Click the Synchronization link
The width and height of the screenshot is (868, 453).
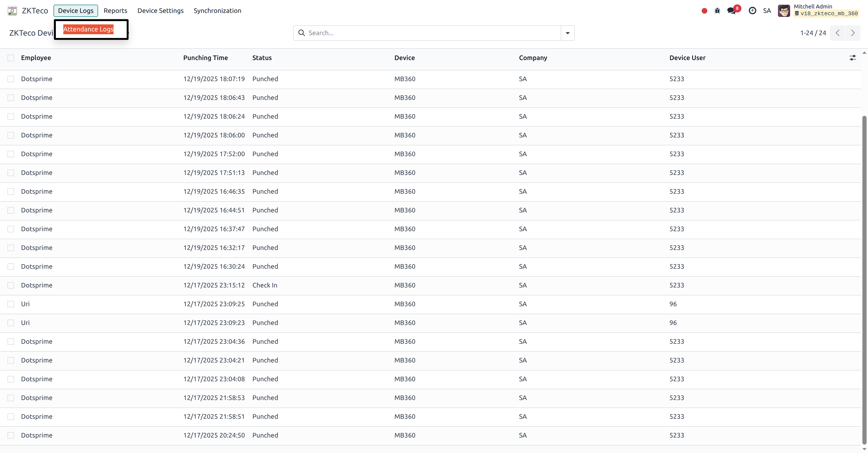pyautogui.click(x=217, y=11)
